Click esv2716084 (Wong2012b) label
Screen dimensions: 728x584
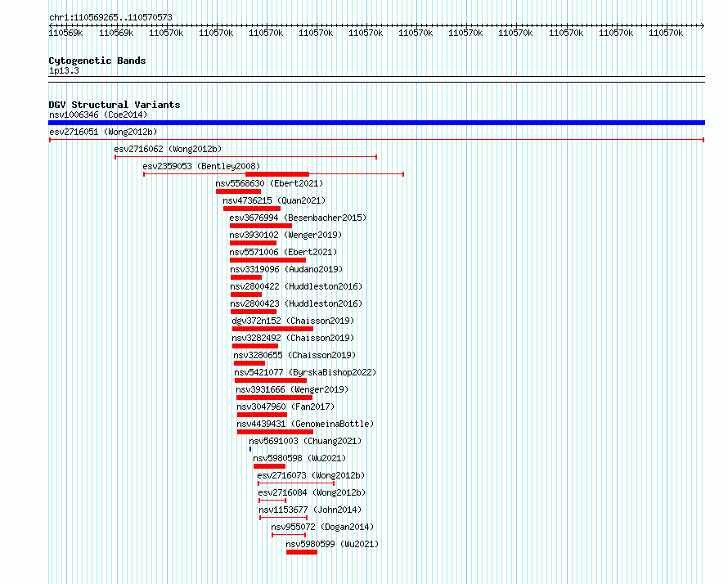[x=312, y=492]
